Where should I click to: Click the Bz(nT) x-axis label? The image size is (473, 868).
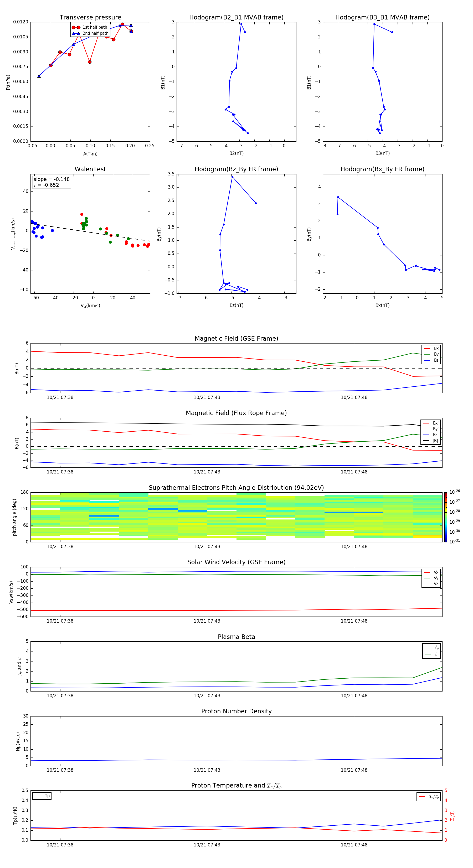236,305
